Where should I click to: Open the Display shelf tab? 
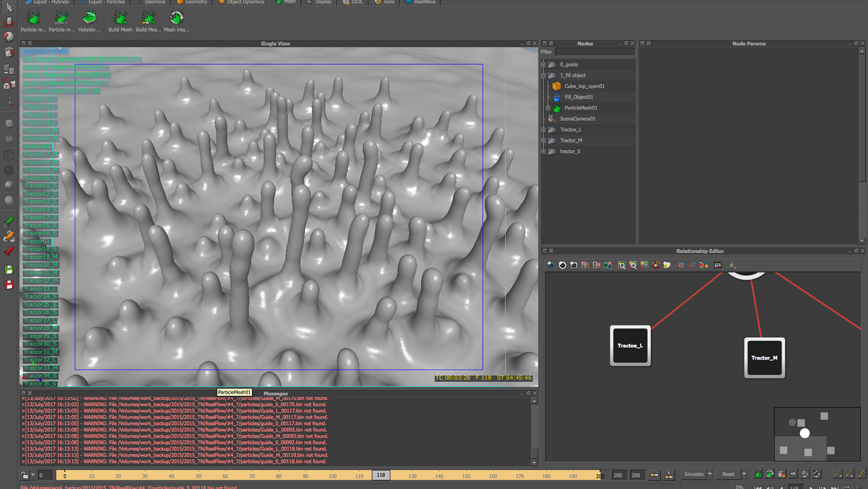(319, 2)
